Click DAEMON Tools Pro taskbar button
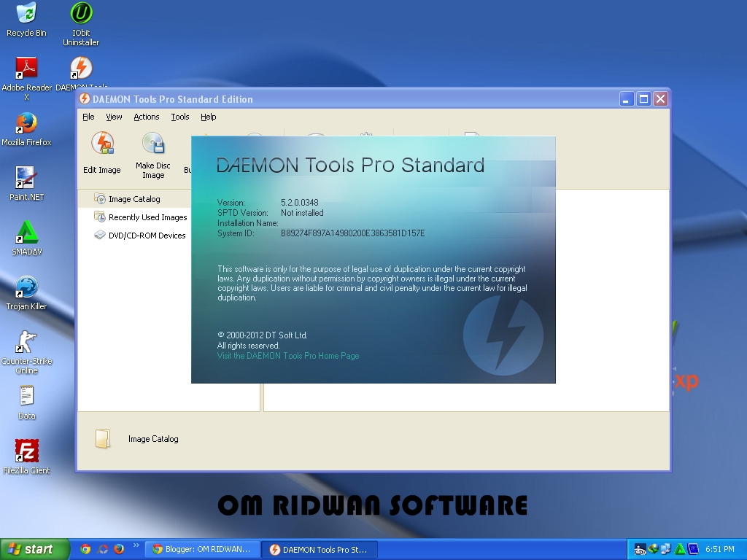 click(320, 549)
